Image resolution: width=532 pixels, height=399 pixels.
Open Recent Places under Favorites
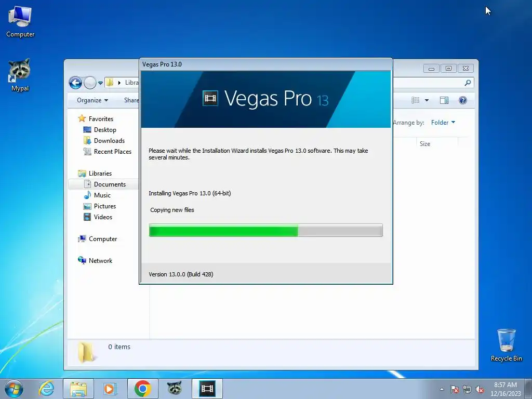click(113, 151)
